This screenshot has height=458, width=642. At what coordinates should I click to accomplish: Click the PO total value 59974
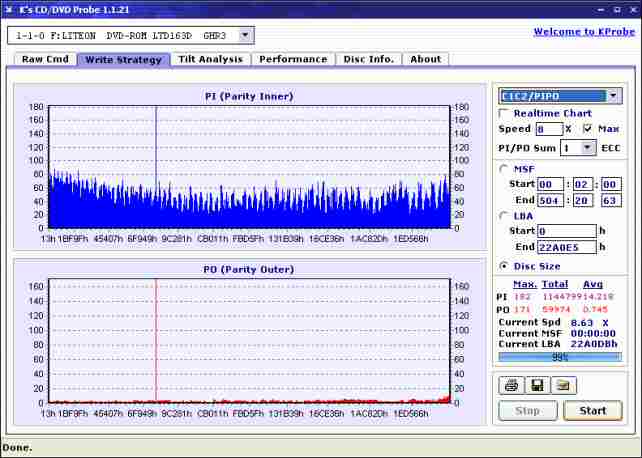(556, 309)
